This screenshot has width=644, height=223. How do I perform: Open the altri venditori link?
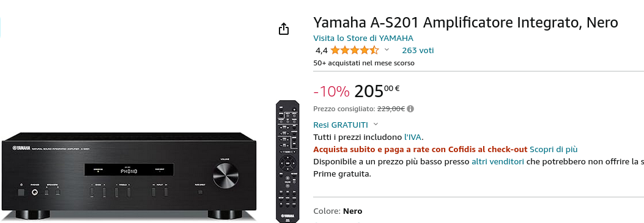497,161
